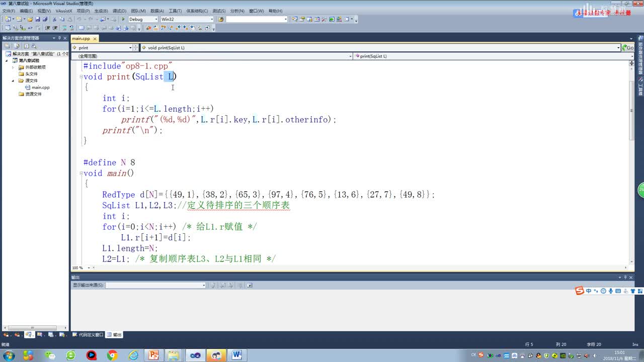
Task: Click the Sogou microphone voice input icon
Action: (x=611, y=291)
